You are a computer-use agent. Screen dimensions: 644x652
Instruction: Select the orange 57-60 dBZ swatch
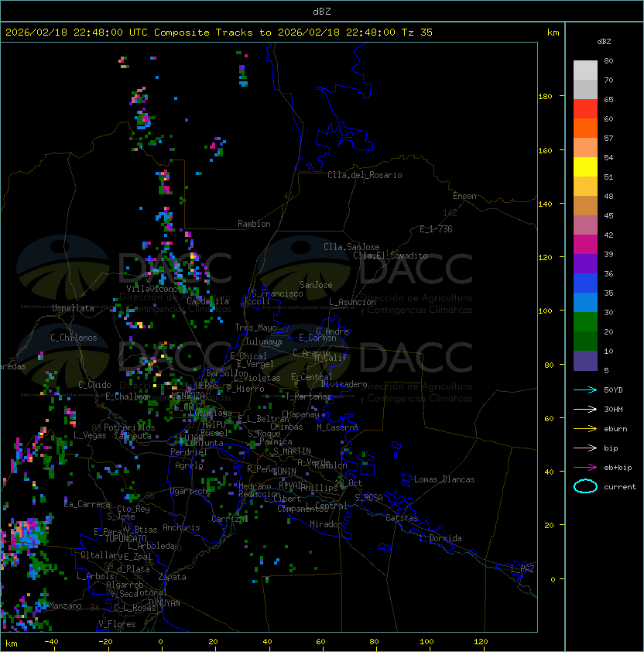(585, 128)
